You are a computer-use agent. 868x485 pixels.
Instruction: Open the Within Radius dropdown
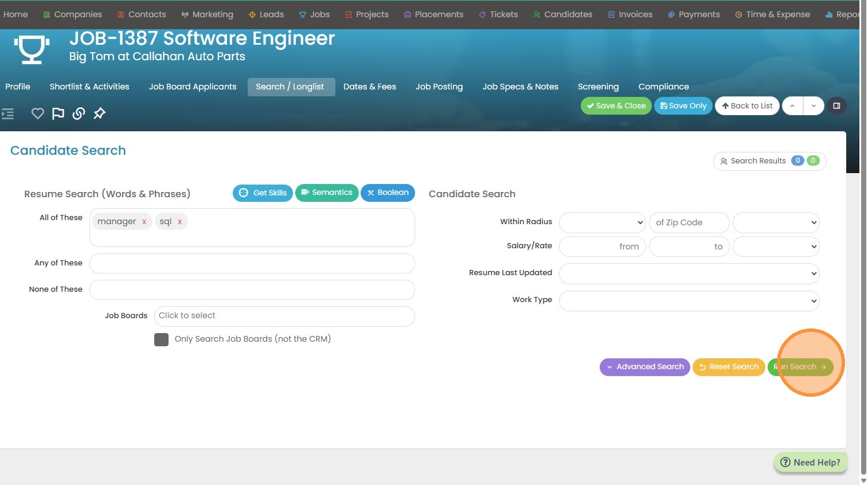pos(602,222)
